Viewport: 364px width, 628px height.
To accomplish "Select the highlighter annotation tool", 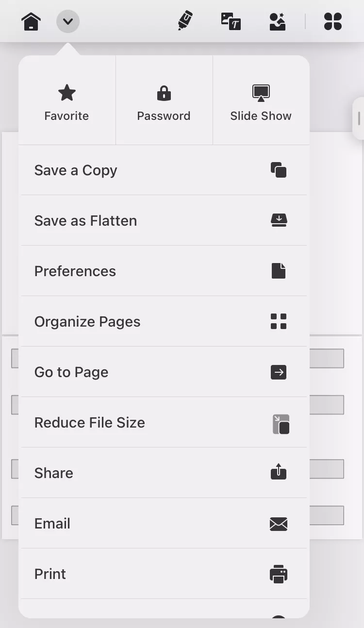I will pyautogui.click(x=185, y=21).
